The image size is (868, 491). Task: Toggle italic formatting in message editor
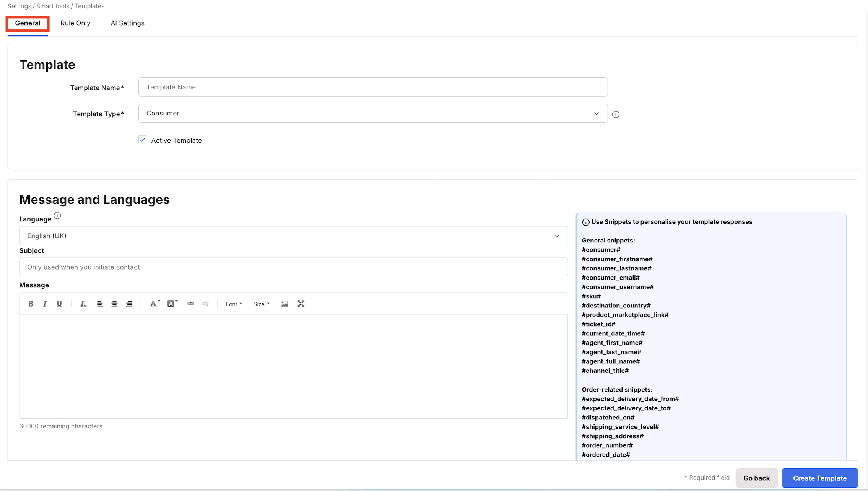pos(45,304)
